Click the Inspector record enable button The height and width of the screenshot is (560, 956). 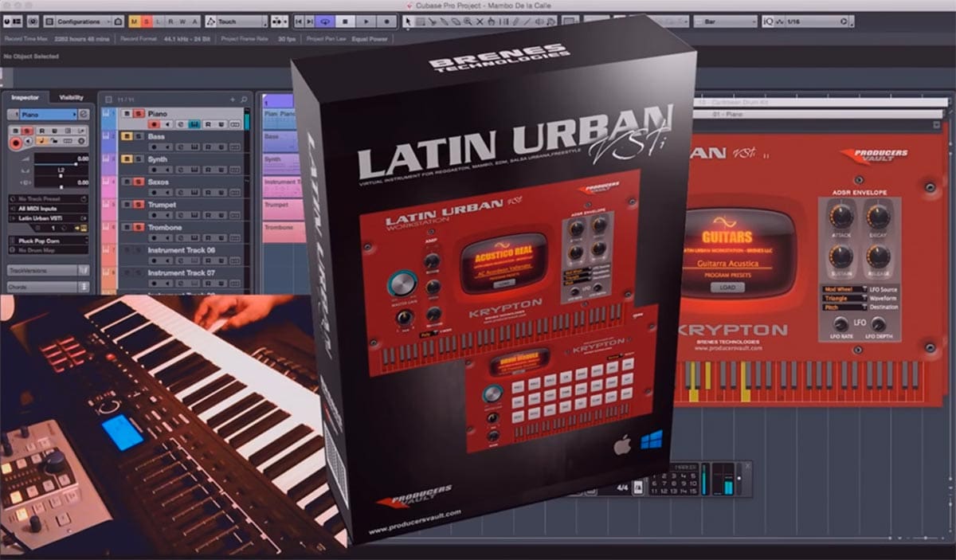tap(15, 143)
